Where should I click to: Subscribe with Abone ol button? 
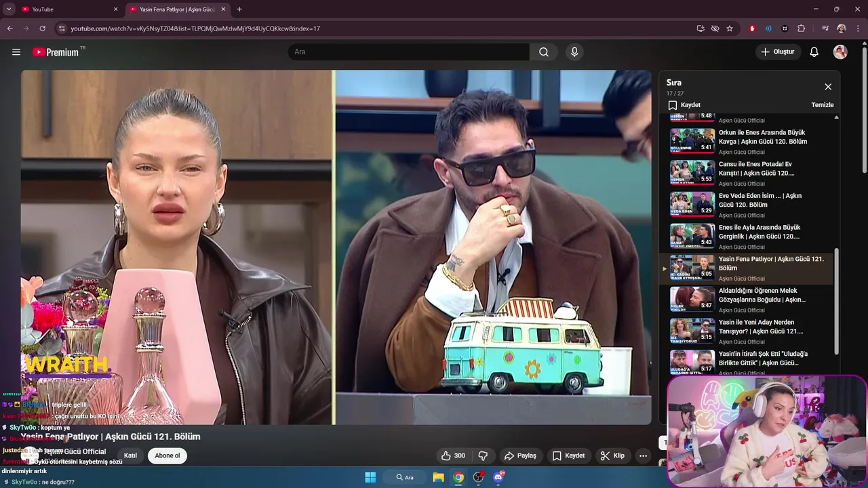pos(167,455)
